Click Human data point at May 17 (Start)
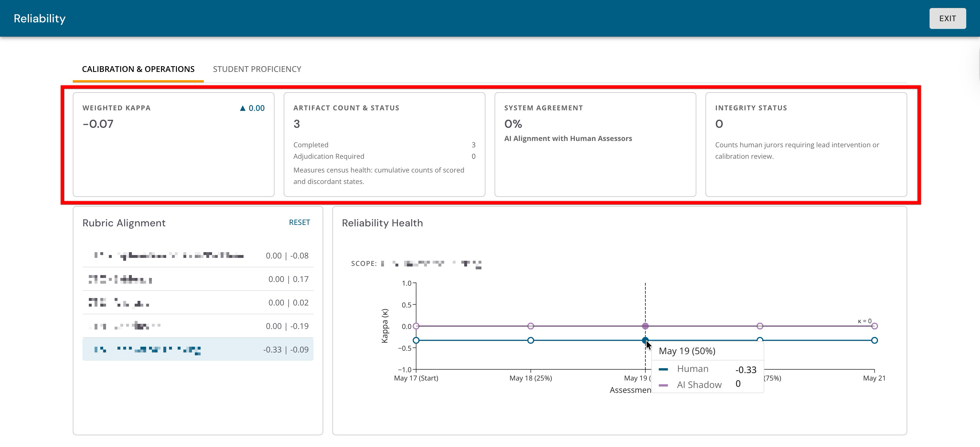The image size is (980, 447). click(416, 340)
